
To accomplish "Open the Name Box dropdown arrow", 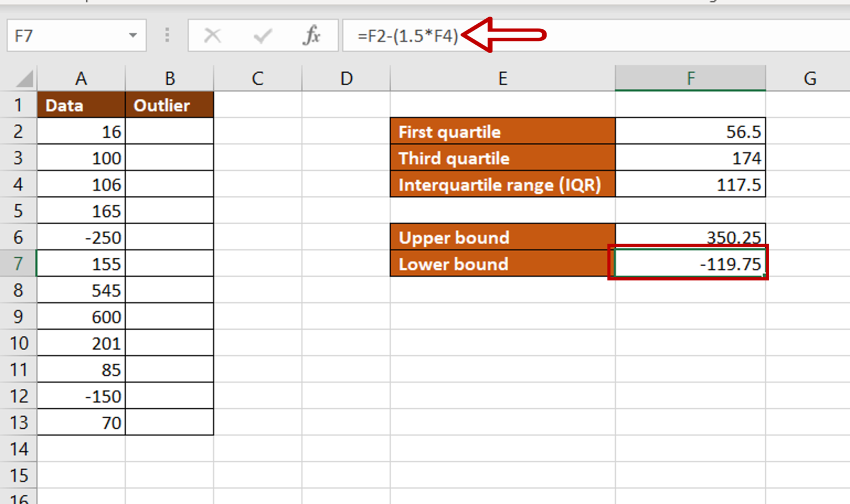I will (x=133, y=35).
